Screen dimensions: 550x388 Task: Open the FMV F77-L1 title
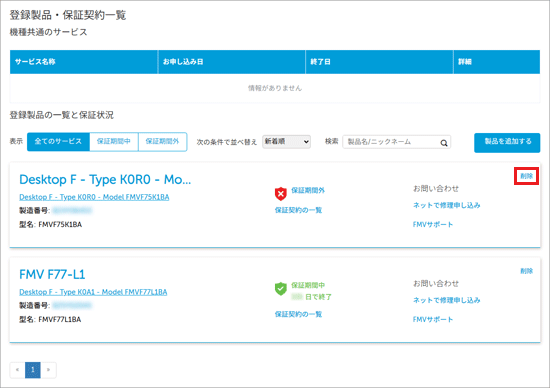[x=52, y=274]
